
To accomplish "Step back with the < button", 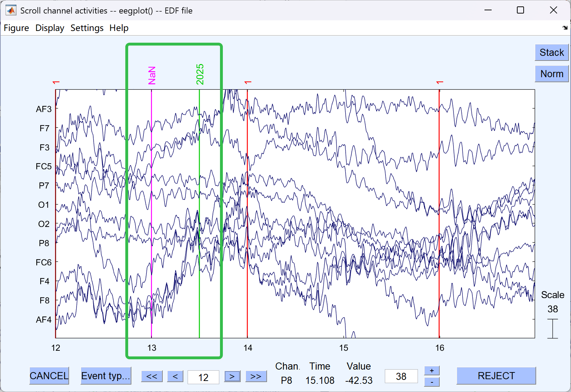I will 175,376.
